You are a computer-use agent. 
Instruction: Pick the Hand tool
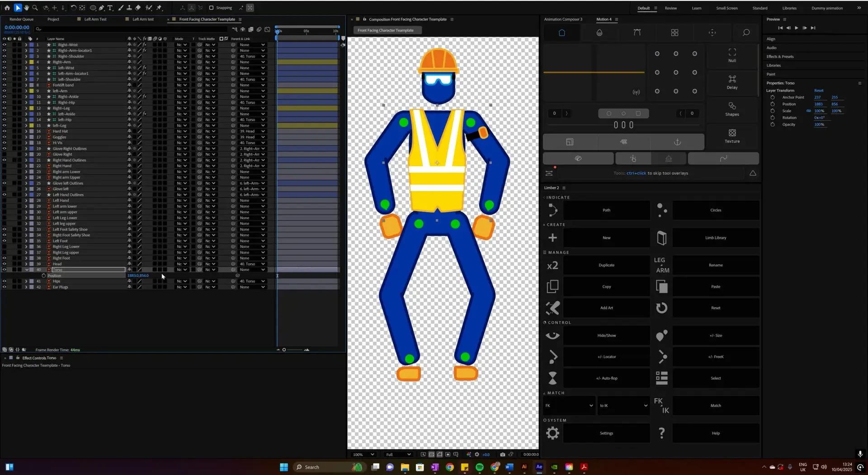pos(26,8)
